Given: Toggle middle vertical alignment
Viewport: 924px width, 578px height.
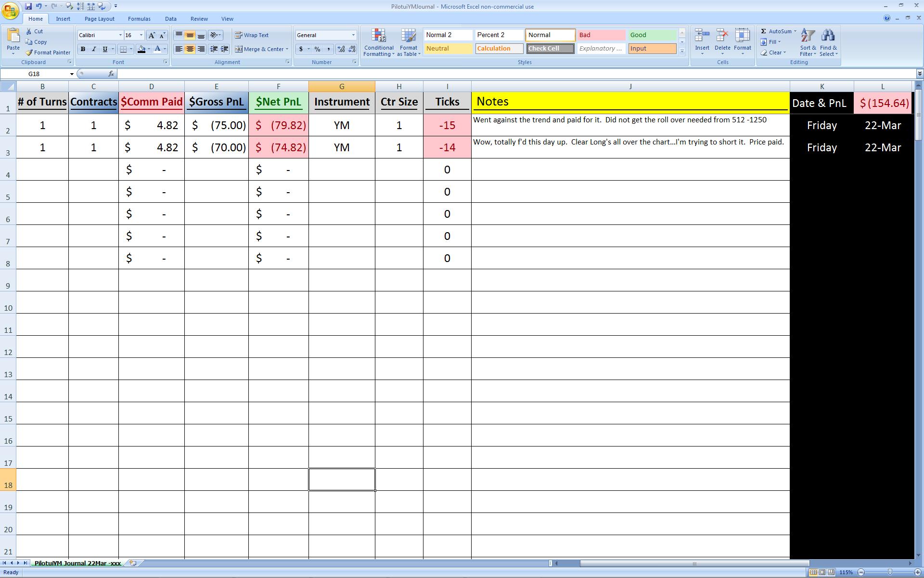Looking at the screenshot, I should pyautogui.click(x=190, y=35).
